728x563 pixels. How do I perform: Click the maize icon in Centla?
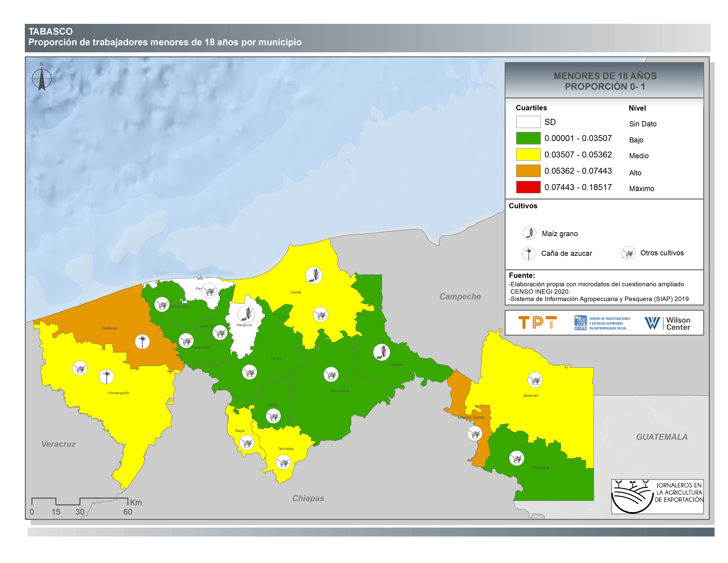coord(314,276)
